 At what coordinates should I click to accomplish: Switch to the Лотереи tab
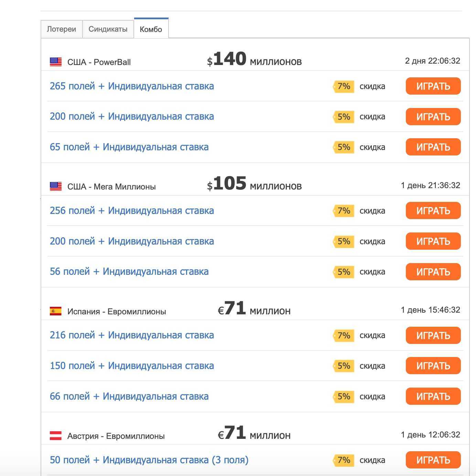(x=62, y=29)
